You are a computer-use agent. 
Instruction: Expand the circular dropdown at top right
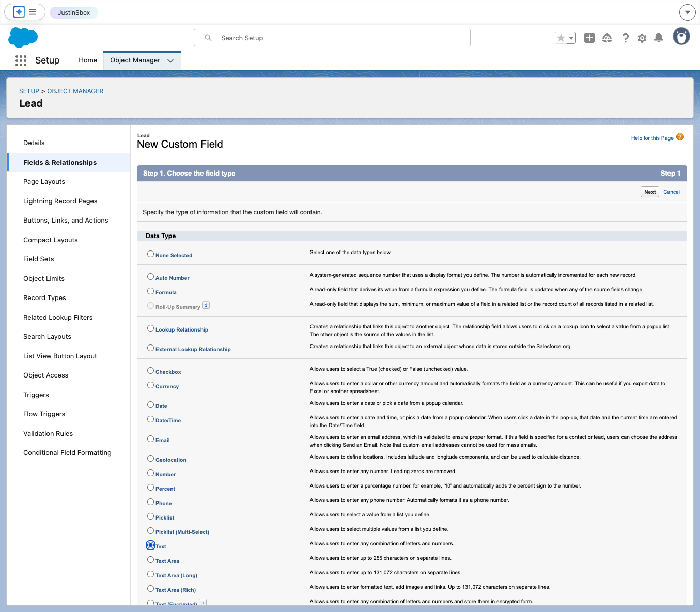[687, 12]
